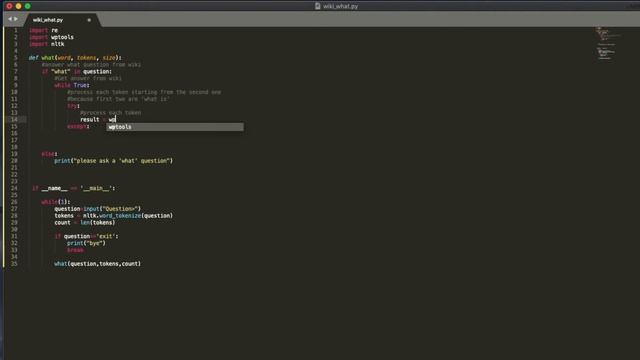Close wiki_what.py tab via dot indicator
Screen dimensions: 640x360
(x=89, y=20)
